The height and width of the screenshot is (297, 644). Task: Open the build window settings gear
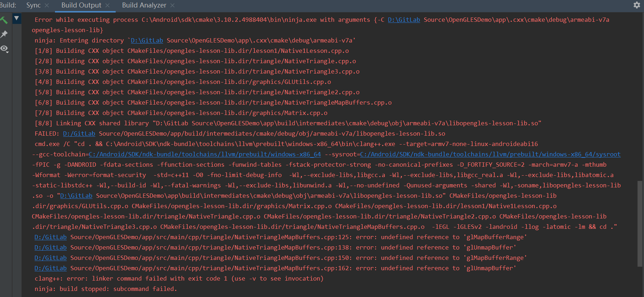pyautogui.click(x=637, y=5)
